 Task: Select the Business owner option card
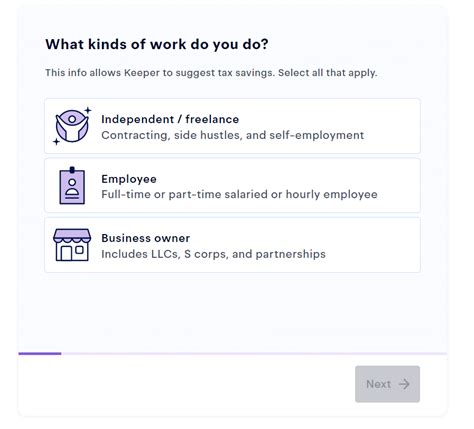tap(232, 245)
